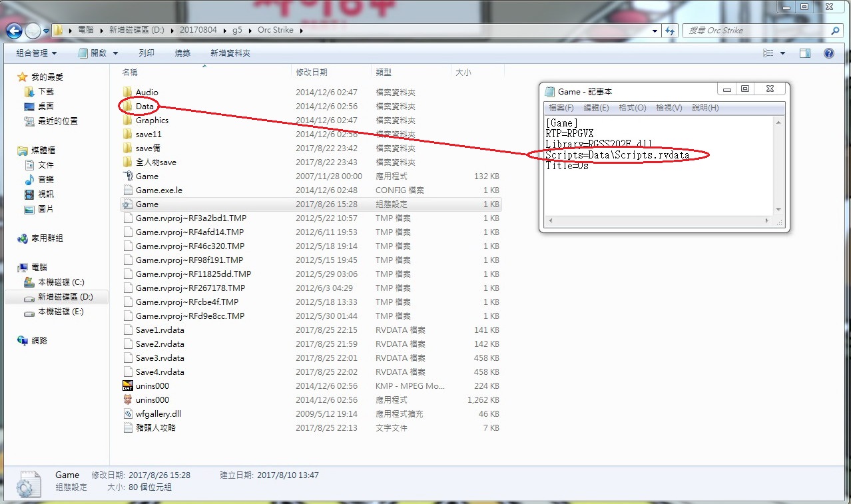The width and height of the screenshot is (851, 504).
Task: Click the Help question mark icon
Action: click(829, 53)
